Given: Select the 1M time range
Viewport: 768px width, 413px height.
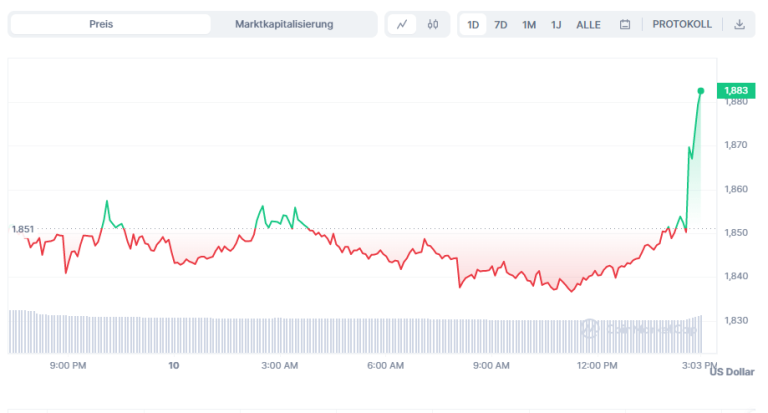Looking at the screenshot, I should click(529, 24).
